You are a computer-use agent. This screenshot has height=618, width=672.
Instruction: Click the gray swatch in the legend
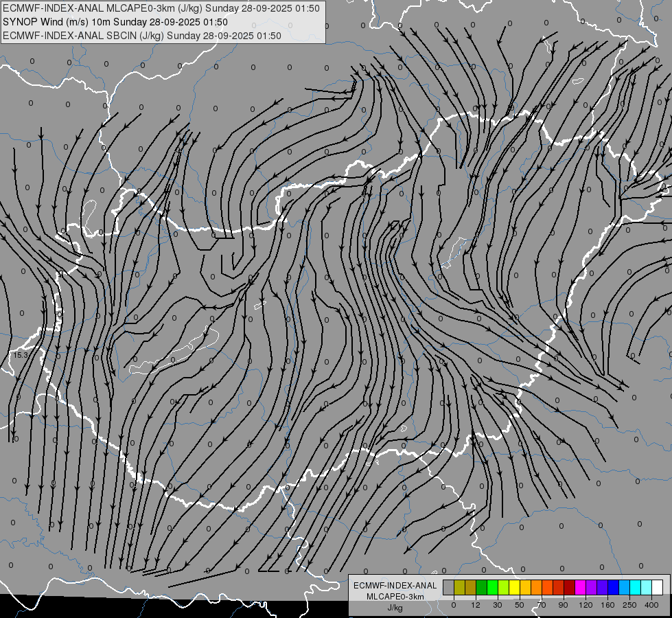(x=449, y=588)
